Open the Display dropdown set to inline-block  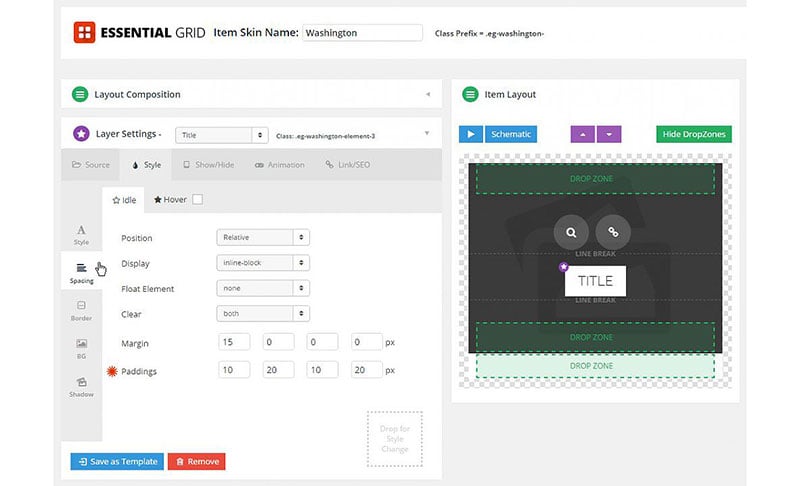point(263,263)
